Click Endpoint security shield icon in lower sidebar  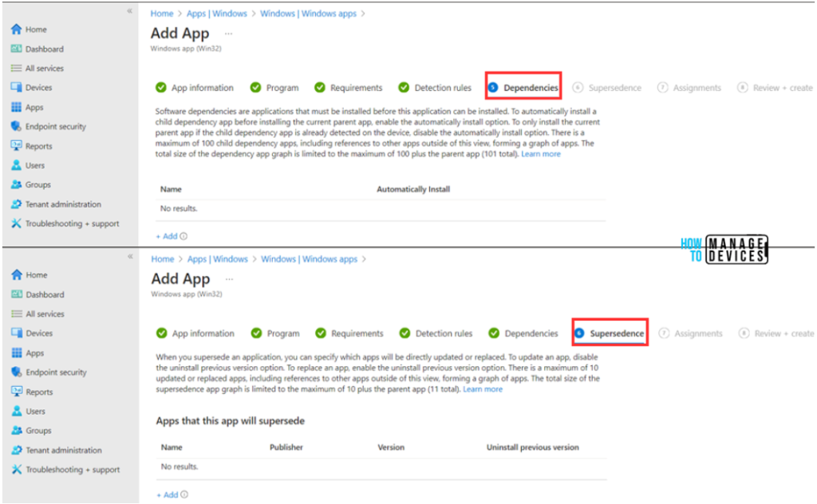point(17,372)
